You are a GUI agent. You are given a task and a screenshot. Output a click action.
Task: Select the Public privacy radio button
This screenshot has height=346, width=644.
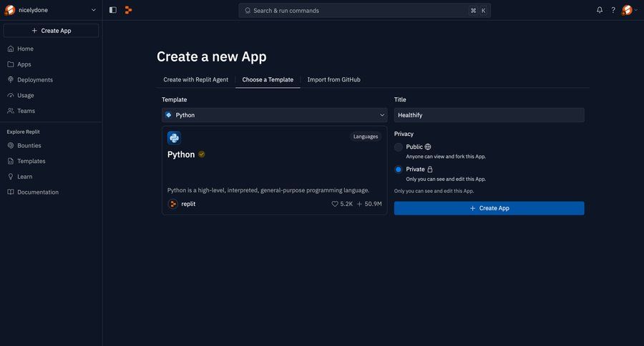[x=399, y=147]
